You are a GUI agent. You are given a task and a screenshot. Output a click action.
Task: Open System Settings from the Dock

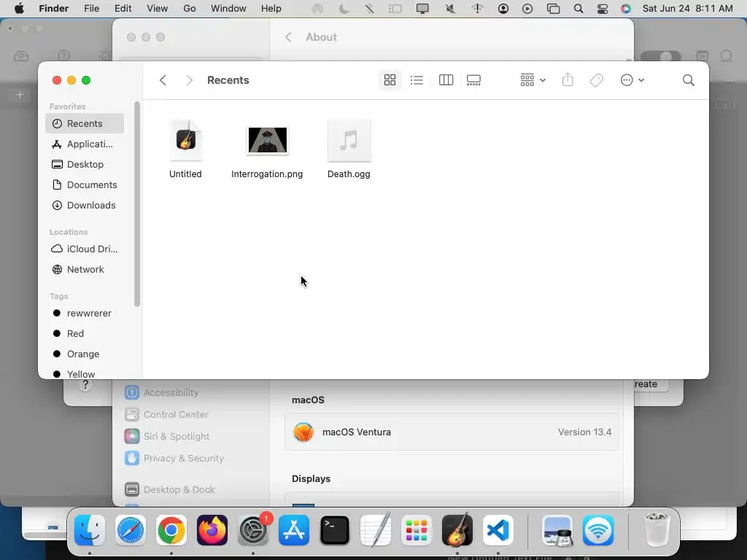[253, 530]
